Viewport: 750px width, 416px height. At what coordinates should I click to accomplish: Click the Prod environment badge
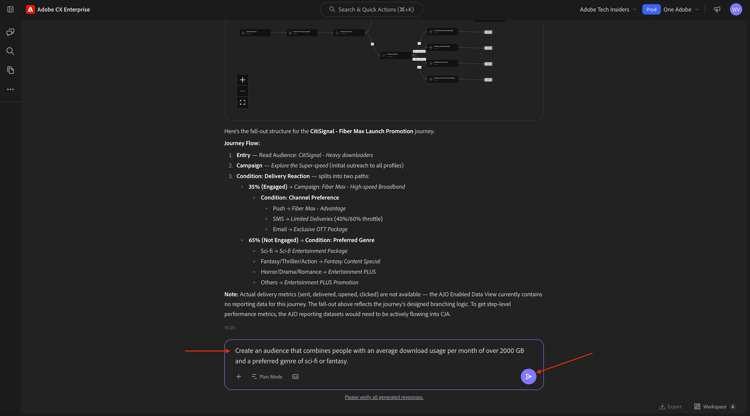[651, 9]
